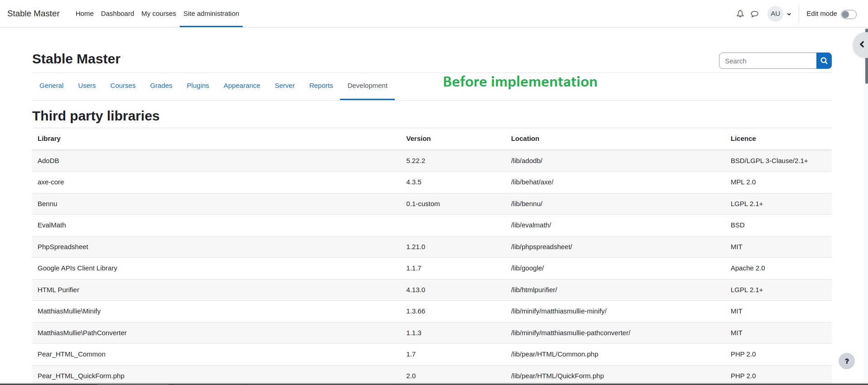Viewport: 868px width, 385px height.
Task: Click the Apache 2.0 licence
Action: point(748,268)
